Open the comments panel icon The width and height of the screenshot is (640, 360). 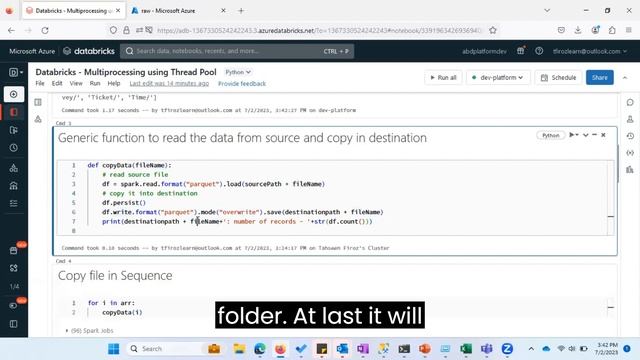630,102
